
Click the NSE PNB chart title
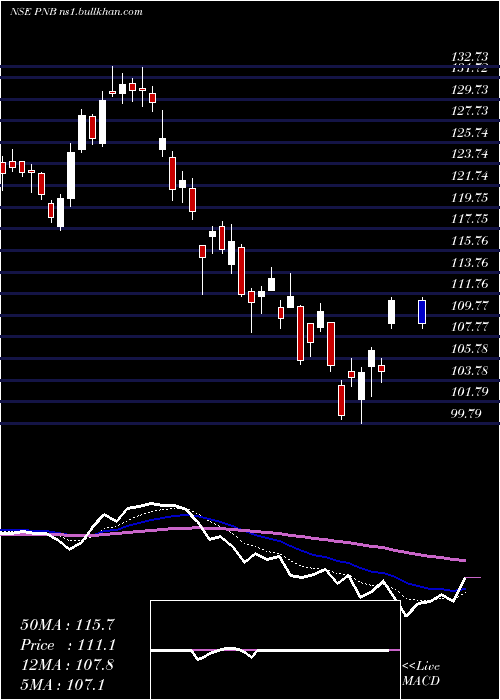[x=76, y=12]
